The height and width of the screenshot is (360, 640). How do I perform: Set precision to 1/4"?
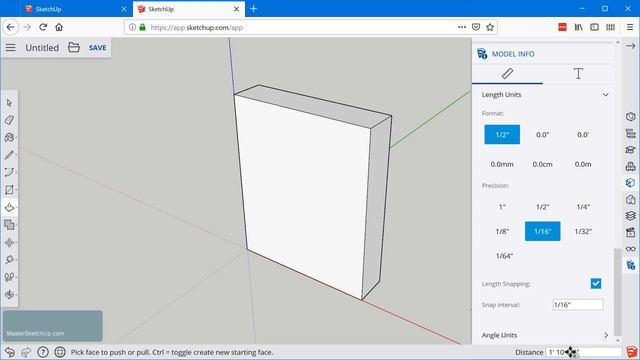pyautogui.click(x=583, y=207)
